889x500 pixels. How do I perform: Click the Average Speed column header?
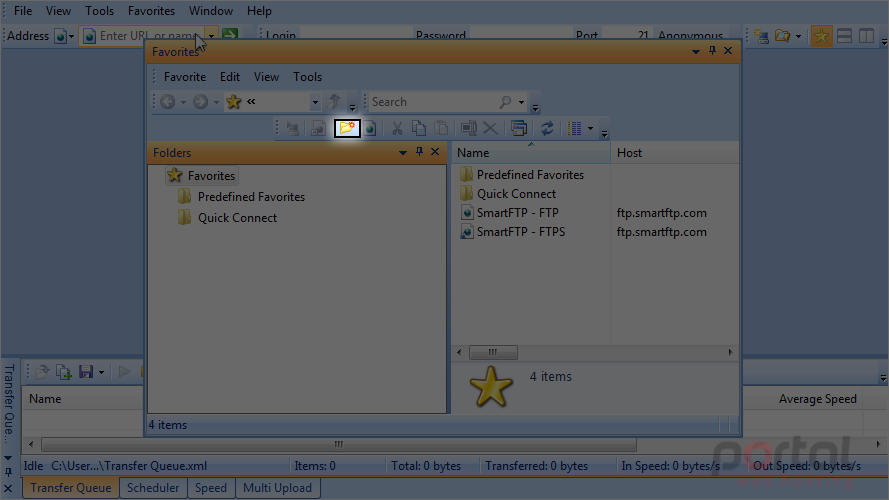[818, 399]
